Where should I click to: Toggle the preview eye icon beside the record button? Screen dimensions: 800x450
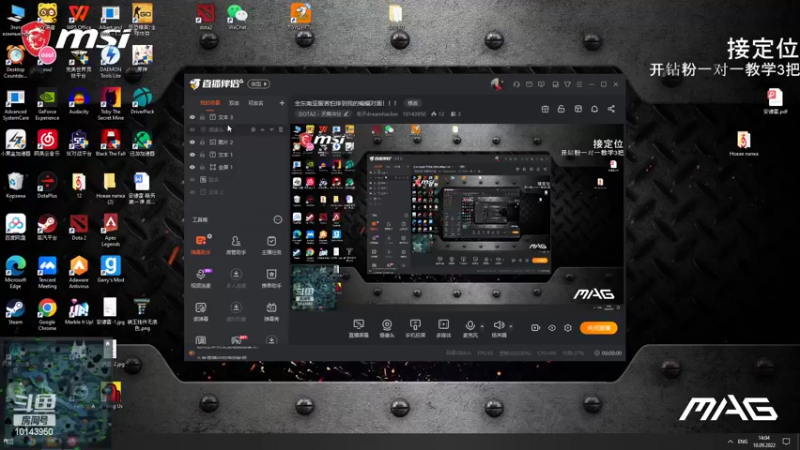point(552,328)
